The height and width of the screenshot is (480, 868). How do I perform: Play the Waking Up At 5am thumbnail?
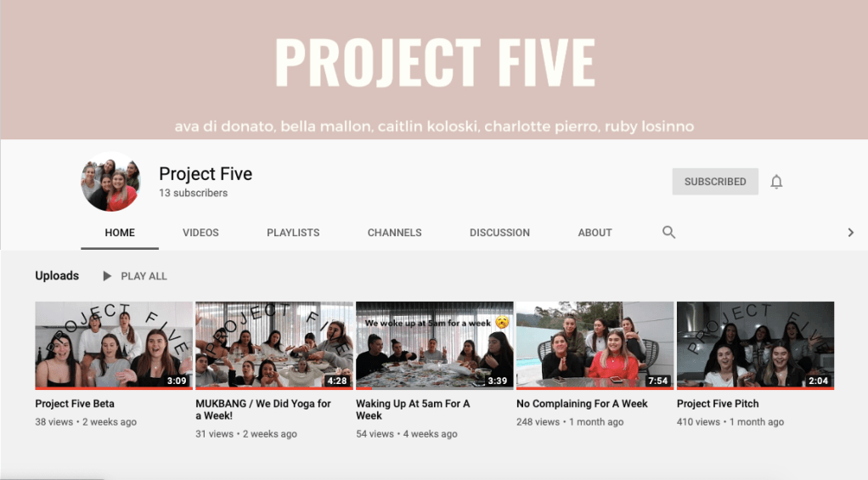435,346
